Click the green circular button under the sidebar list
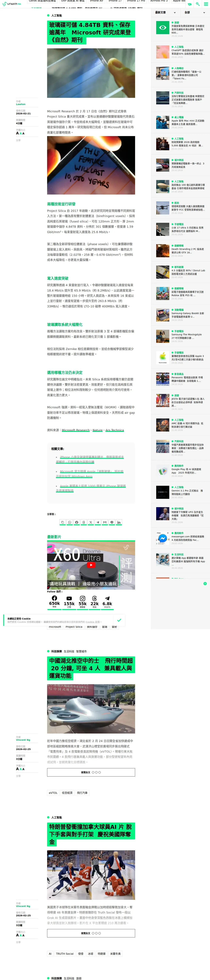Image resolution: width=210 pixels, height=980 pixels. pyautogui.click(x=205, y=583)
